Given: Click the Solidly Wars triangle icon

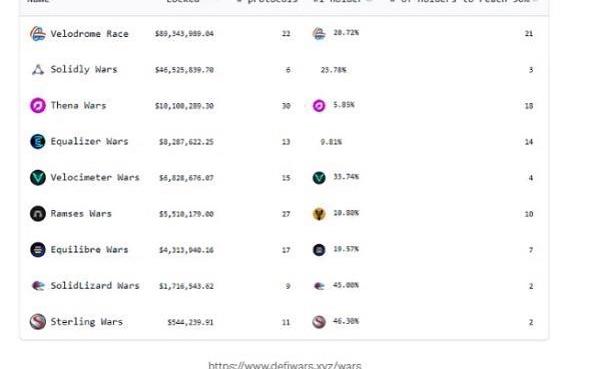Looking at the screenshot, I should [x=38, y=70].
